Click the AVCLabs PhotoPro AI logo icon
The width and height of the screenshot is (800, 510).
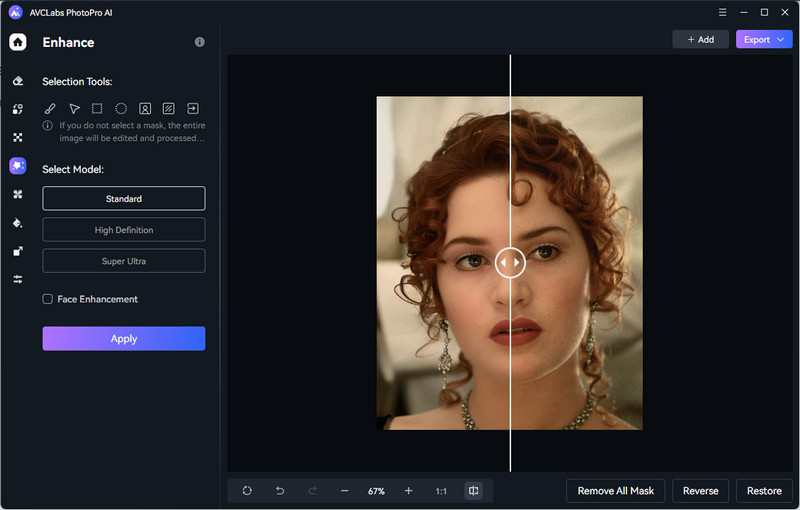pos(16,12)
